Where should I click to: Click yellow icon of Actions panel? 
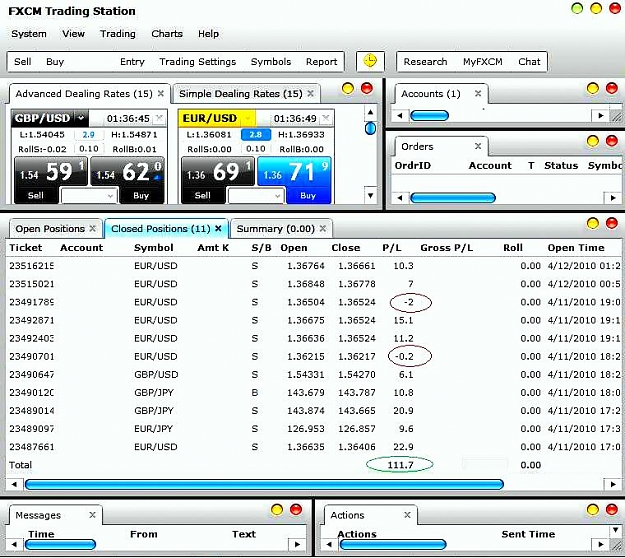pos(593,509)
